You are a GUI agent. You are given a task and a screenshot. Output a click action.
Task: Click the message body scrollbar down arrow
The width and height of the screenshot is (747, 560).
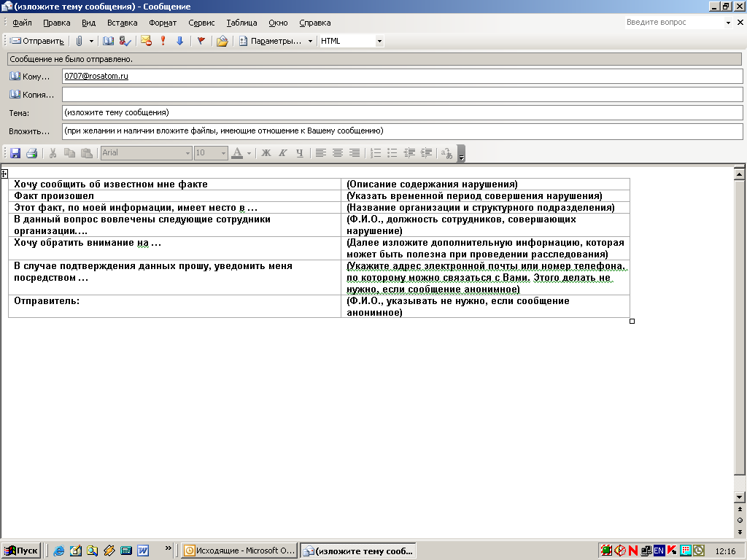tap(740, 497)
